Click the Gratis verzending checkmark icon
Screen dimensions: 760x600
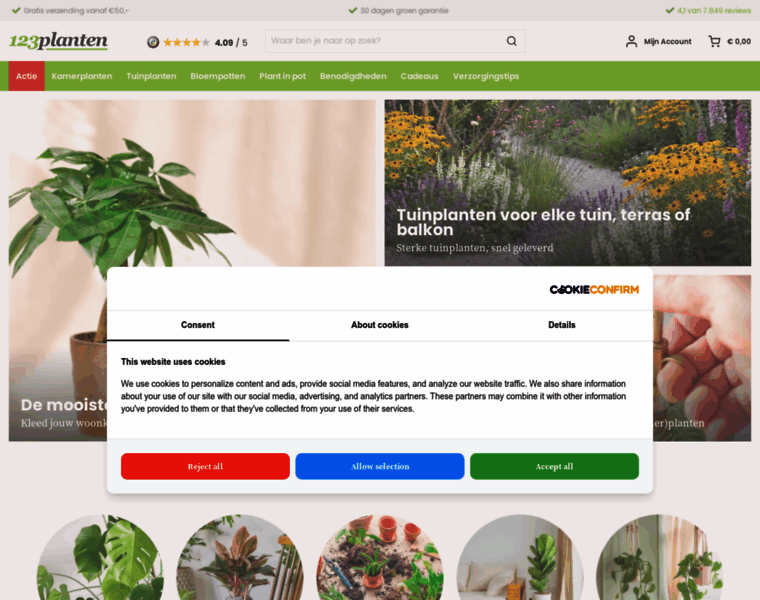[x=16, y=10]
